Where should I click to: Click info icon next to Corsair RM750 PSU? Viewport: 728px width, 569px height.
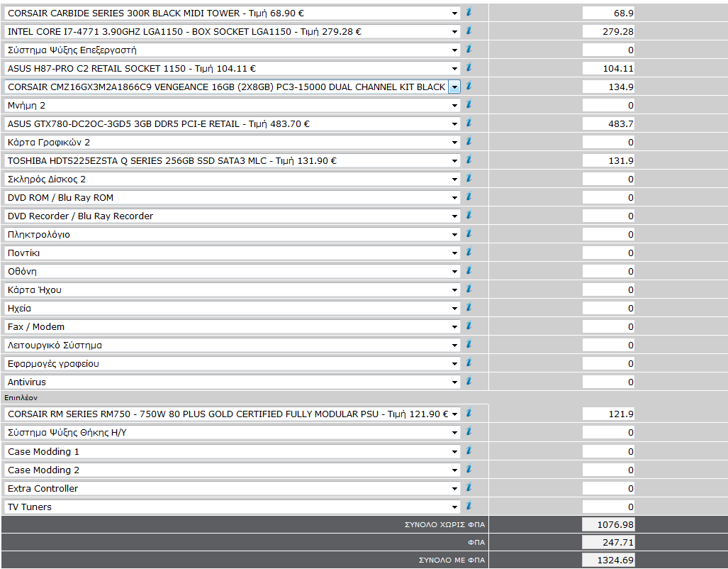click(469, 413)
